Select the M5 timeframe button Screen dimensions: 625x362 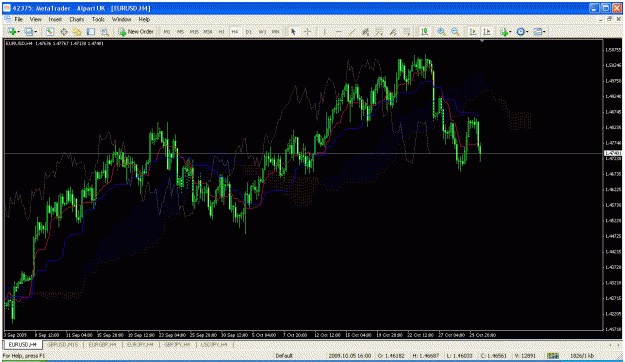(x=180, y=31)
